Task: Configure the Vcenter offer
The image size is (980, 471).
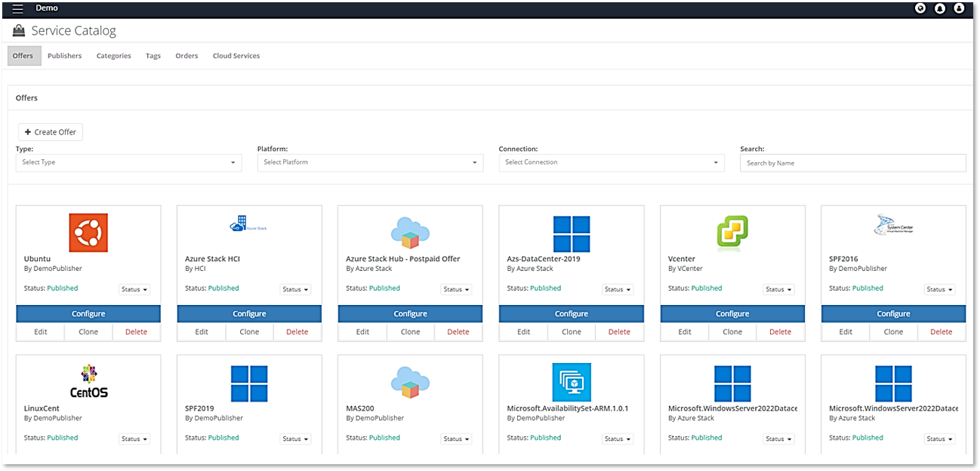Action: [732, 314]
